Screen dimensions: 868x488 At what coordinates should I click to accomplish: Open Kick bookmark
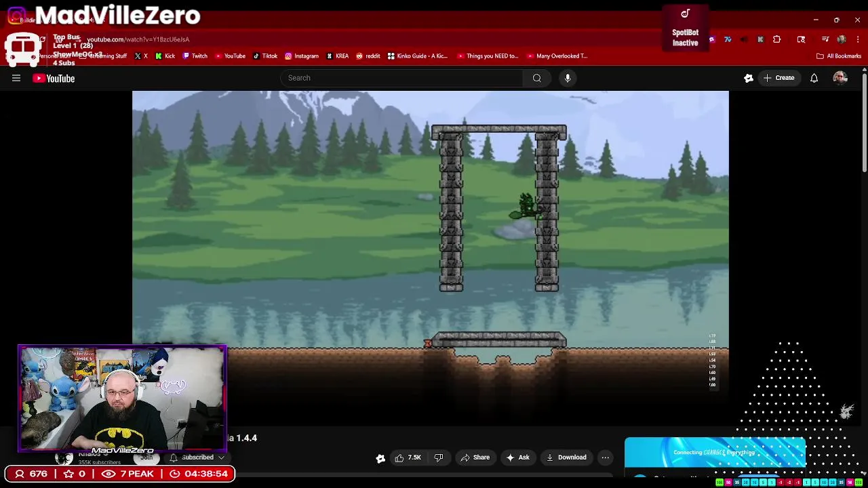(165, 56)
